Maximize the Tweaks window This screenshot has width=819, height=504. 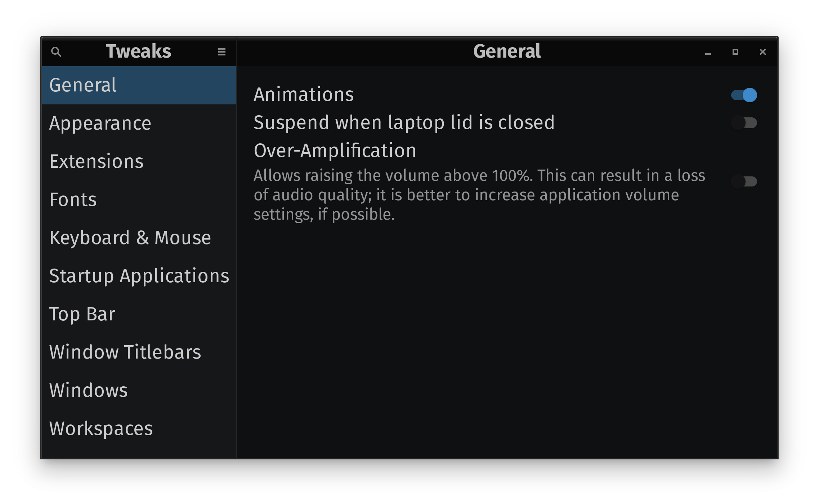point(735,52)
